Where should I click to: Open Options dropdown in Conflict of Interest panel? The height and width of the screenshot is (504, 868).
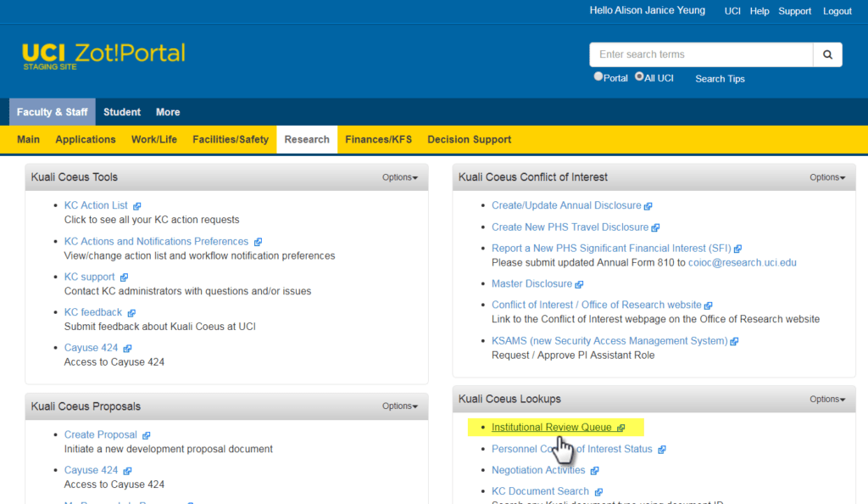[x=827, y=177]
